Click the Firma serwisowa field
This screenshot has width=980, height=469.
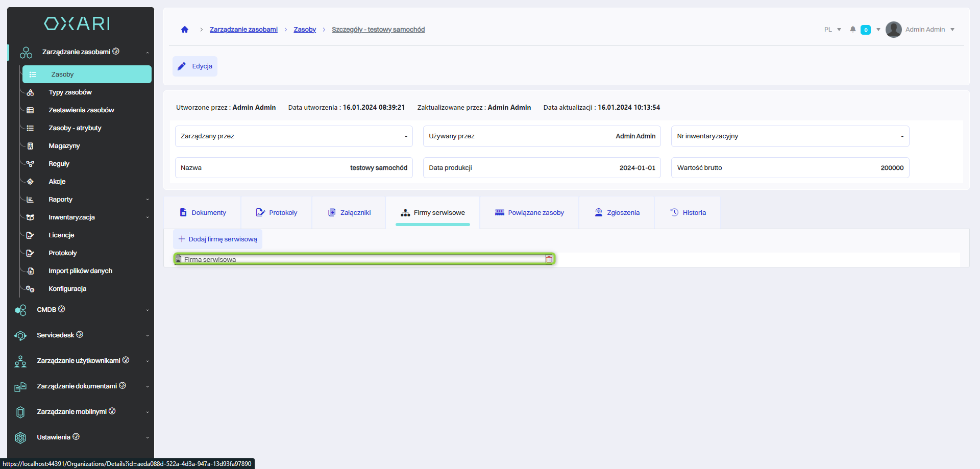point(357,259)
